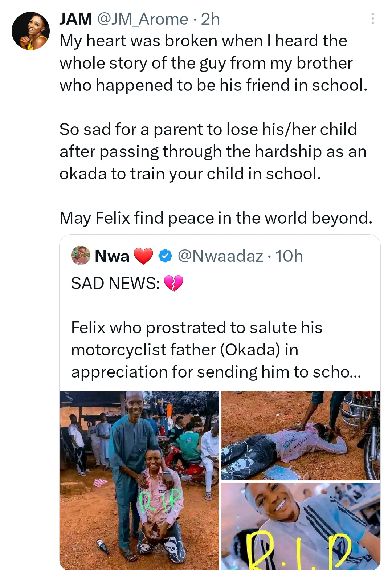This screenshot has height=570, width=392.
Task: Open the three-dot more options menu
Action: tap(372, 19)
